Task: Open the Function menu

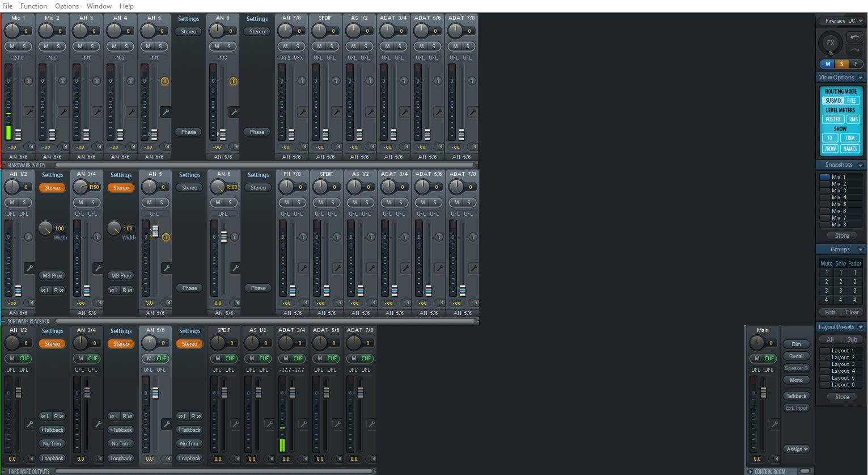Action: (x=33, y=6)
